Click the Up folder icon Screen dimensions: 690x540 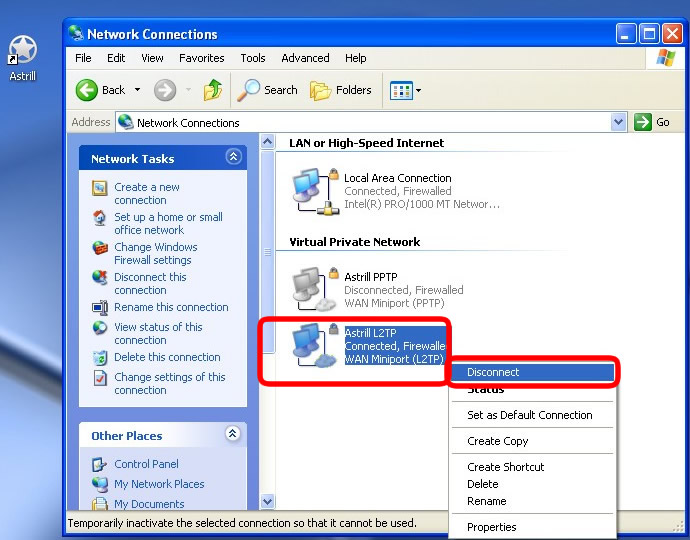[213, 90]
